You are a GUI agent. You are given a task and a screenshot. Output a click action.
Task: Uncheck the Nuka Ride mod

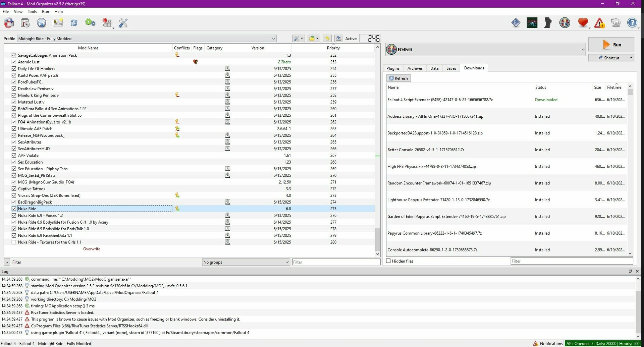[14, 209]
